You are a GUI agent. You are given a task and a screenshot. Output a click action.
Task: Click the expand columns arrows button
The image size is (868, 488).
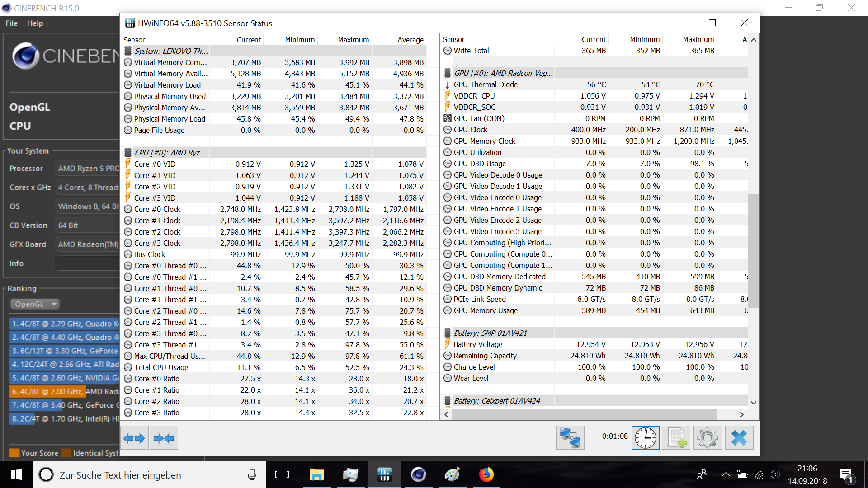pyautogui.click(x=134, y=438)
